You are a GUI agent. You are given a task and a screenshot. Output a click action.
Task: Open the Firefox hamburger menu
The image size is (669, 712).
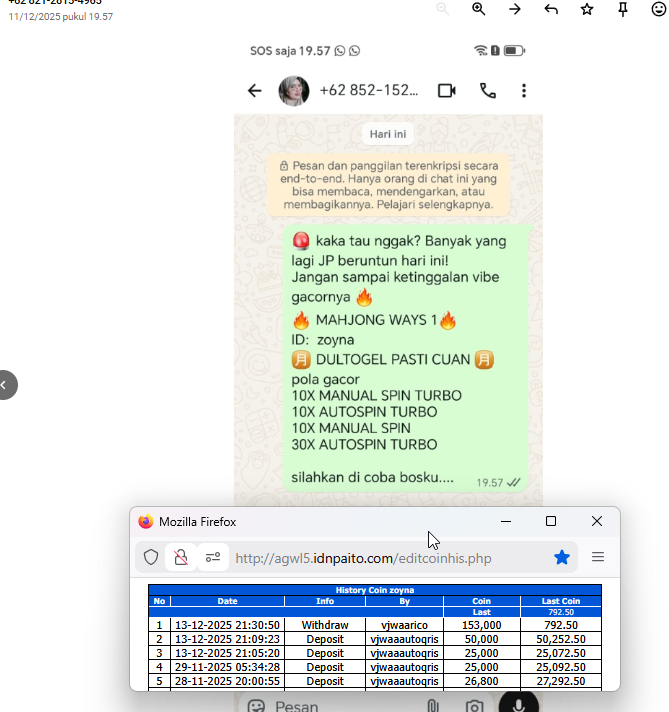click(598, 557)
